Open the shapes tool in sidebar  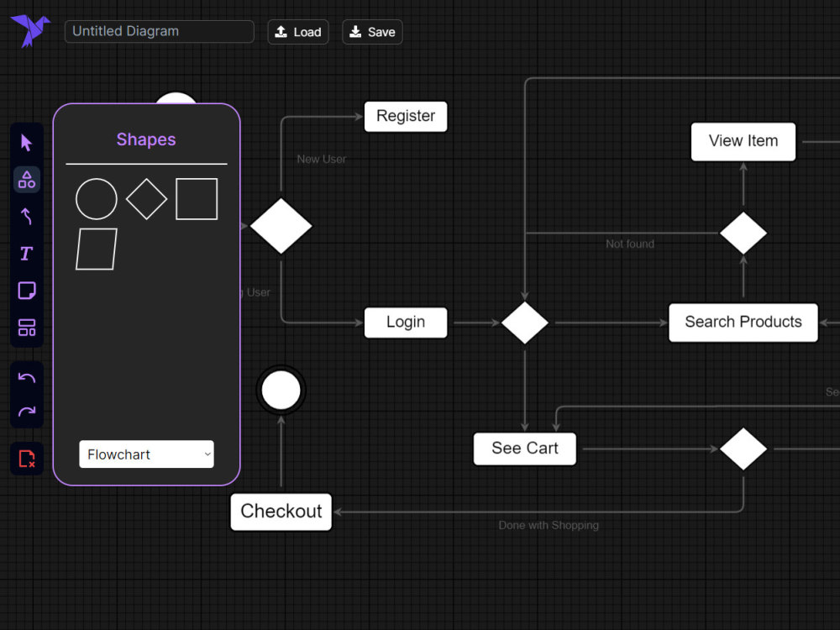coord(26,180)
